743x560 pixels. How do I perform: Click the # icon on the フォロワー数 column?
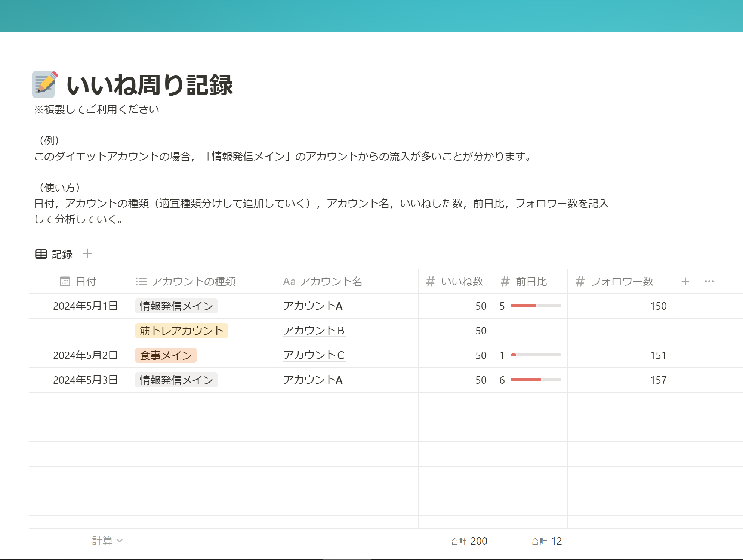click(581, 282)
